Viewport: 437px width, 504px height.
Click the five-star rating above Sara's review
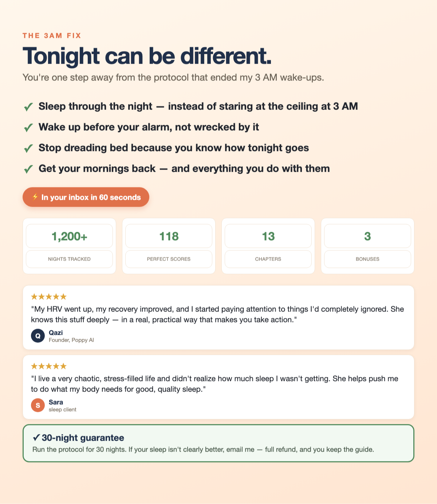(49, 366)
